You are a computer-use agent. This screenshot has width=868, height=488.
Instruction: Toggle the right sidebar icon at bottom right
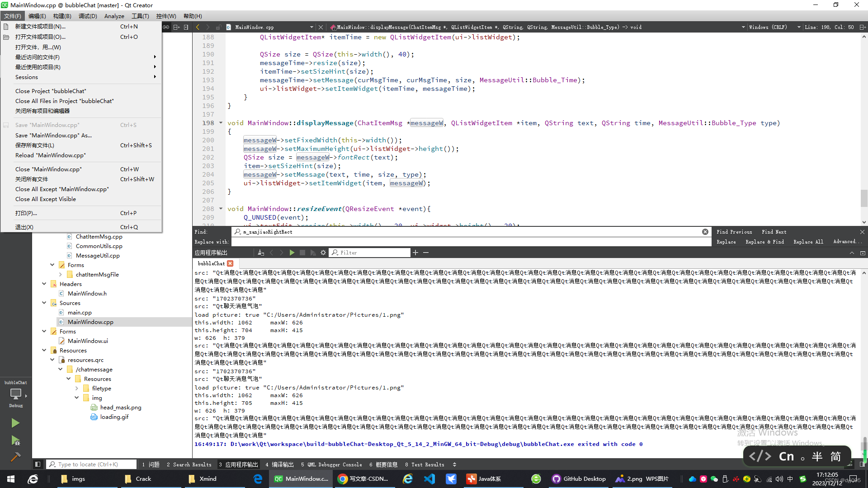click(863, 464)
